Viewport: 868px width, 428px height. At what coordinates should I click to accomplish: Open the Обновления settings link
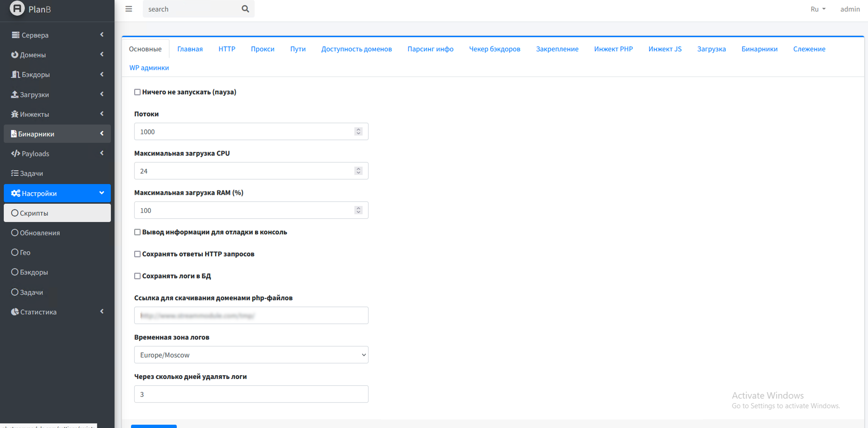(39, 233)
